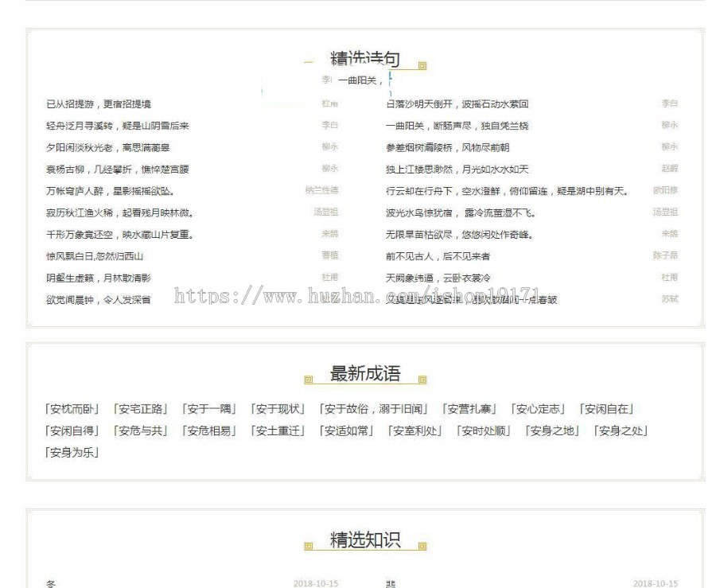Click the knowledge entry 冬
716x588 pixels.
tap(49, 582)
